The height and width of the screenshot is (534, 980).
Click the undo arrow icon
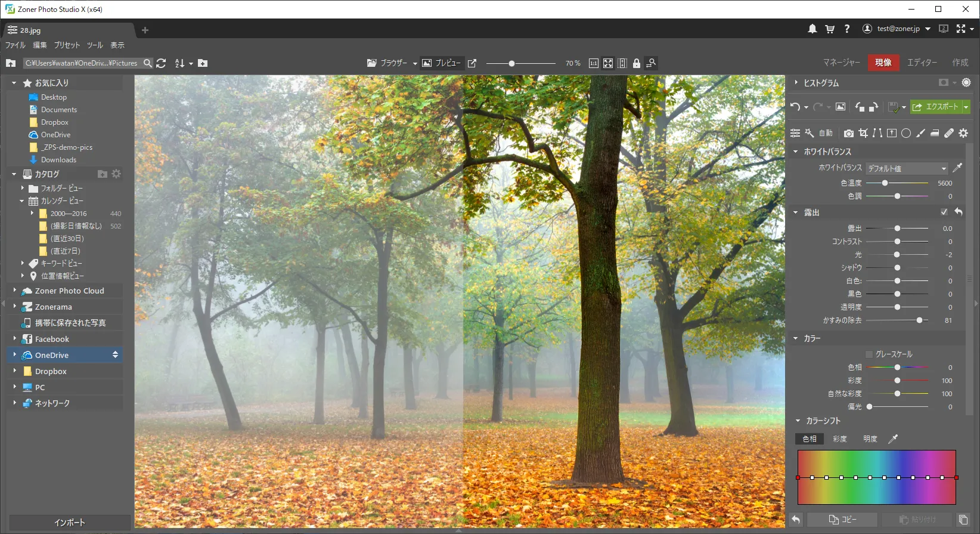pyautogui.click(x=795, y=107)
